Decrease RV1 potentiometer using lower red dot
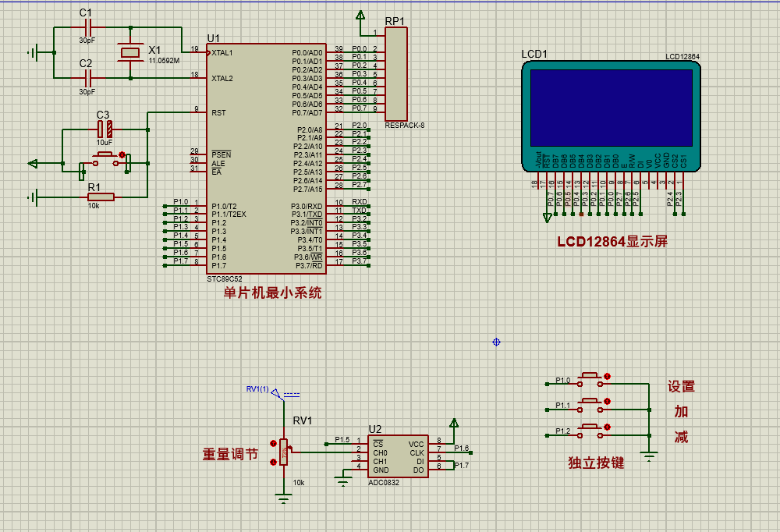 (272, 462)
